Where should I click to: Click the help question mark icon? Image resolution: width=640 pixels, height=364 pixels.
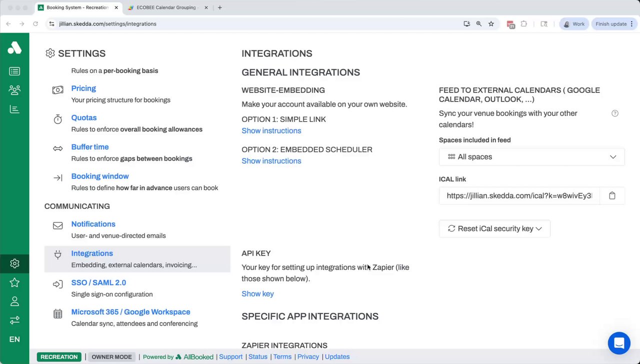click(x=615, y=113)
